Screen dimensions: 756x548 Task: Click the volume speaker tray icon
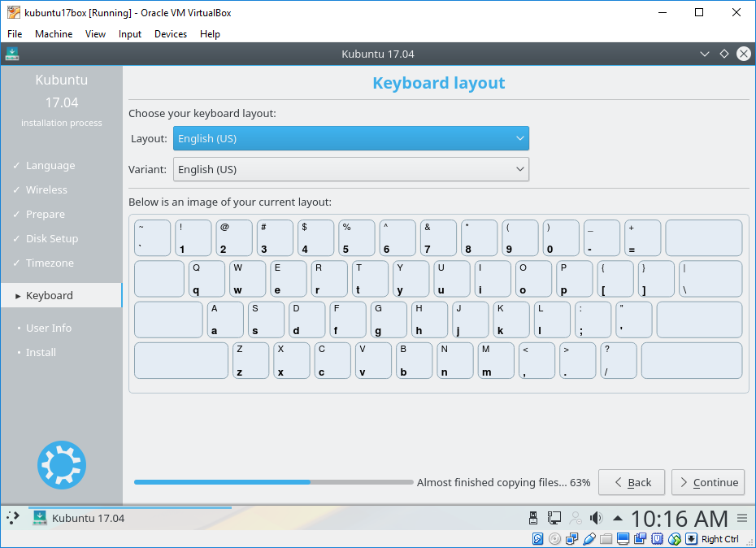click(x=596, y=518)
